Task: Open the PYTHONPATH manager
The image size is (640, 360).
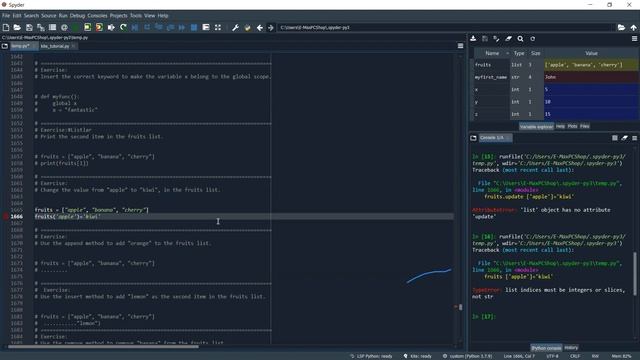Action: click(x=247, y=27)
